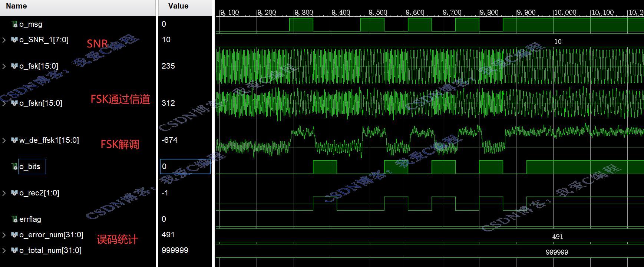Click the o_msg value 0
The image size is (644, 267).
tap(164, 24)
